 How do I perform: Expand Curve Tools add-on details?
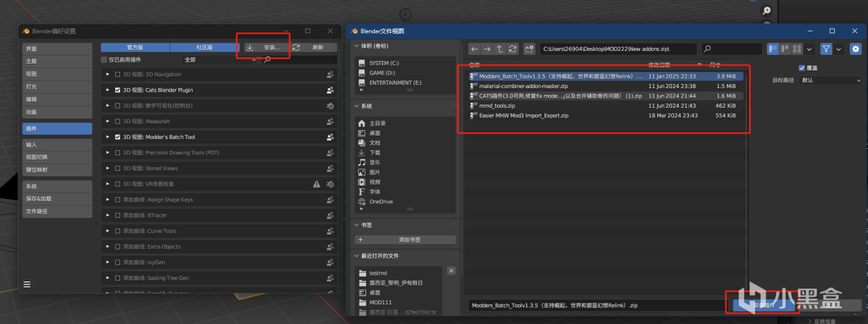tap(108, 231)
